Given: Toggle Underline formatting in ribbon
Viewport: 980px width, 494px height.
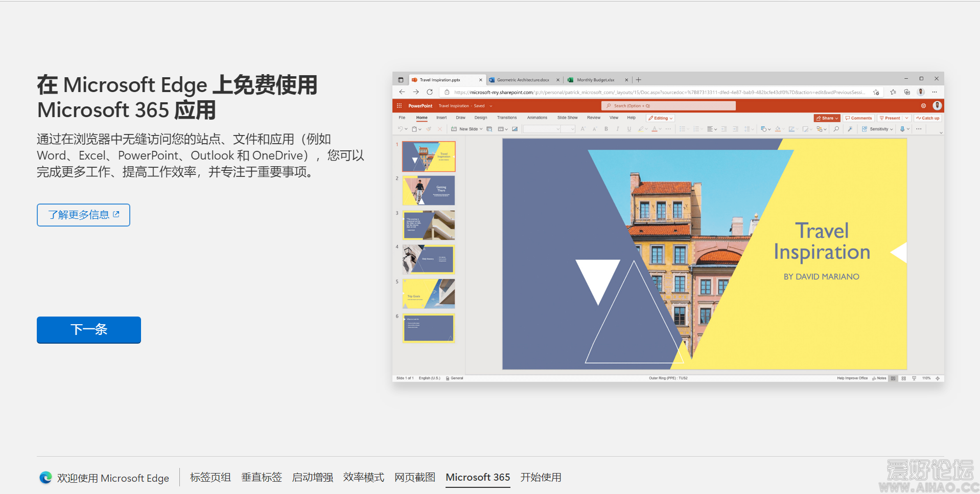Looking at the screenshot, I should (x=629, y=129).
